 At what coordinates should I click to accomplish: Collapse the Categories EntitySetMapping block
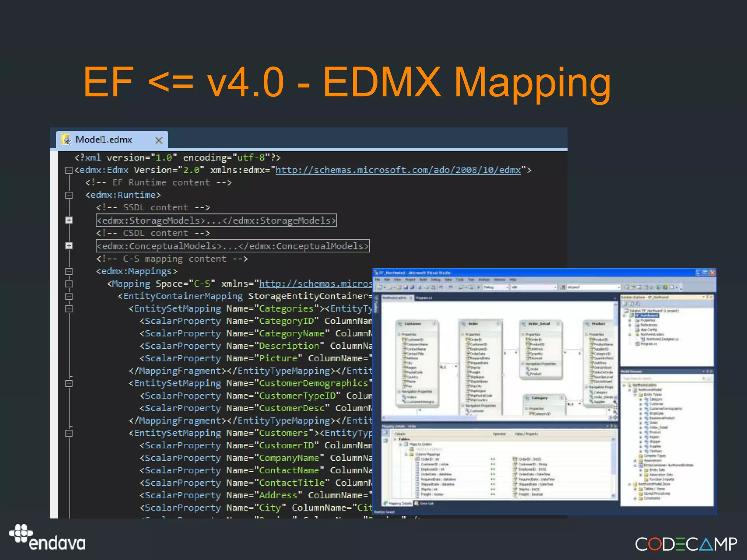click(69, 309)
